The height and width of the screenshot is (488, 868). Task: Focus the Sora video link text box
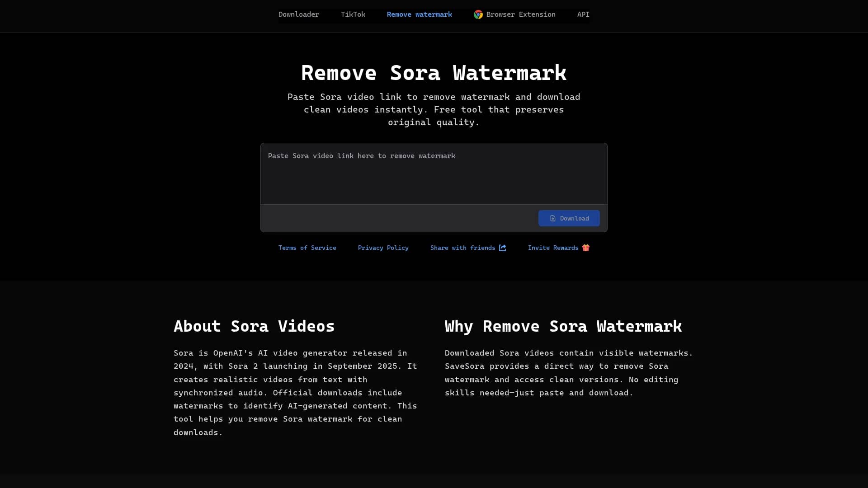point(434,174)
